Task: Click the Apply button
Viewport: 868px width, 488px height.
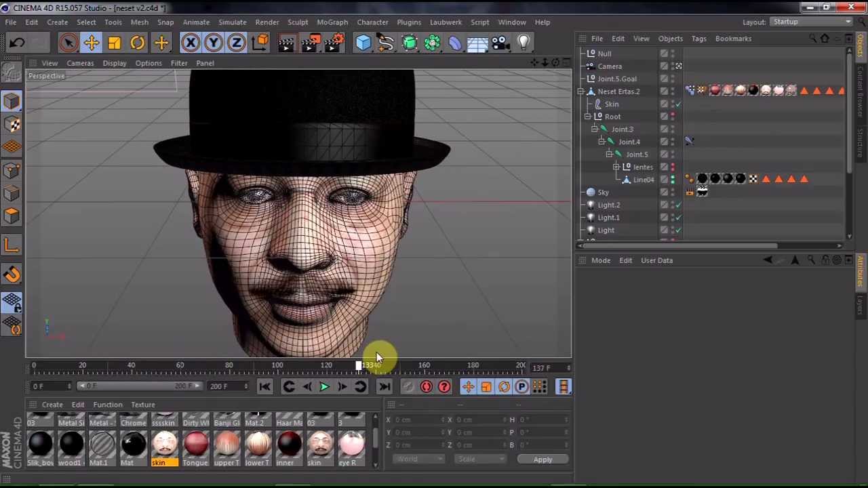Action: (542, 460)
